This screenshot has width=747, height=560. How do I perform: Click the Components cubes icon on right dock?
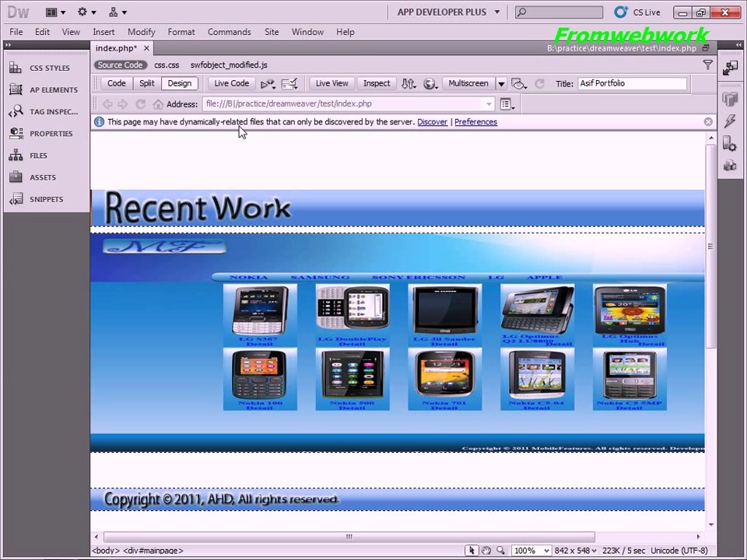point(730,165)
